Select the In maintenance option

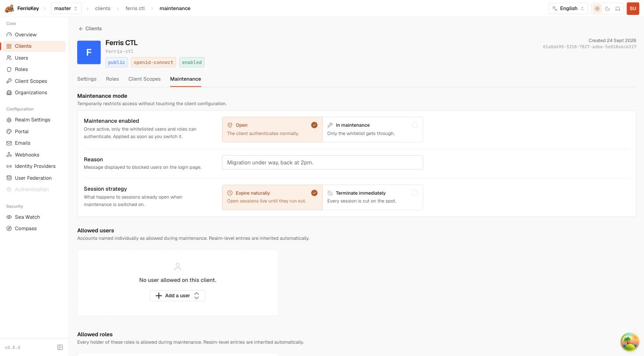(x=372, y=129)
